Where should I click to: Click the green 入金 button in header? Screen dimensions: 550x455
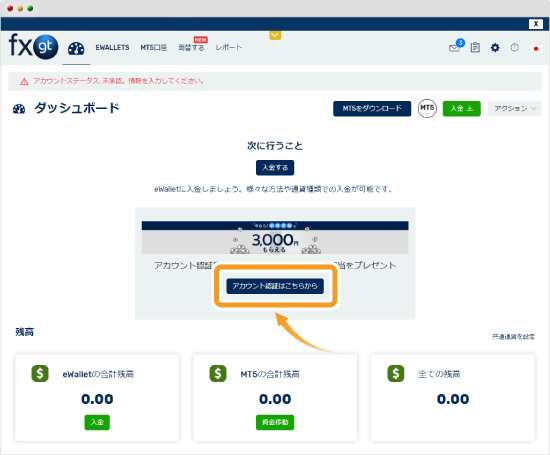tap(462, 109)
